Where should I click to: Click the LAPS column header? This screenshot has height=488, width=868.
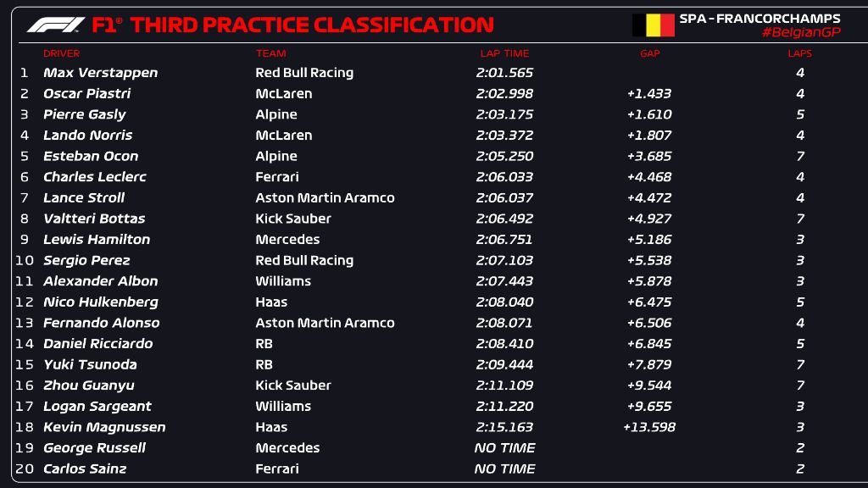point(799,53)
